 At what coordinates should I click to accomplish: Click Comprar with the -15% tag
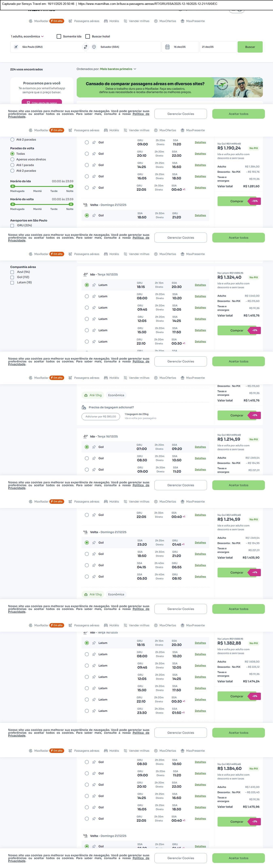point(237,201)
